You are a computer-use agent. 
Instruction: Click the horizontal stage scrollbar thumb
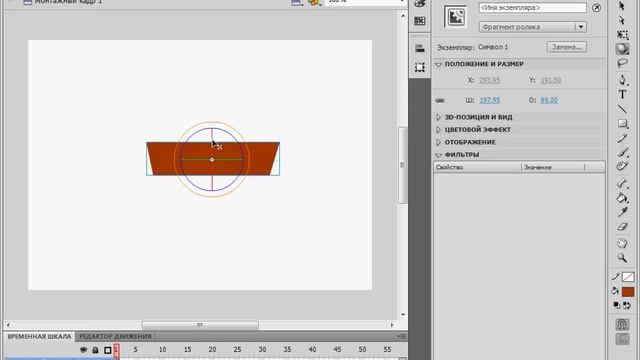(x=200, y=325)
